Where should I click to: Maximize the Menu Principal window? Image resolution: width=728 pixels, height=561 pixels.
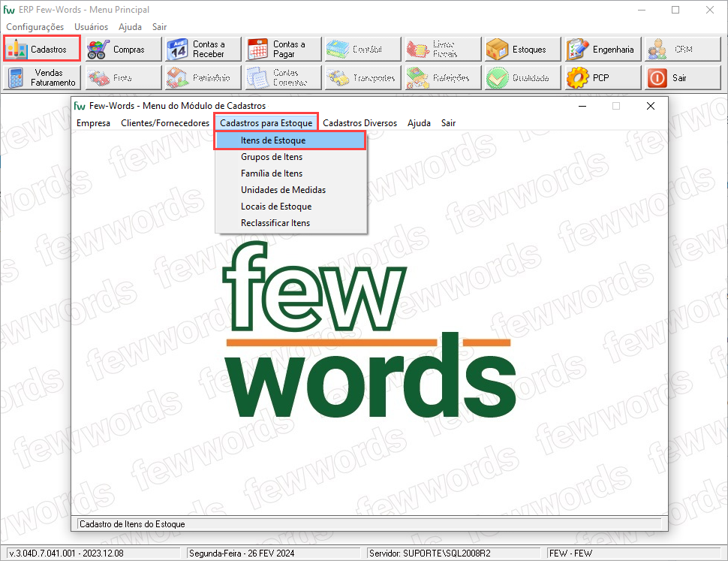click(x=675, y=10)
